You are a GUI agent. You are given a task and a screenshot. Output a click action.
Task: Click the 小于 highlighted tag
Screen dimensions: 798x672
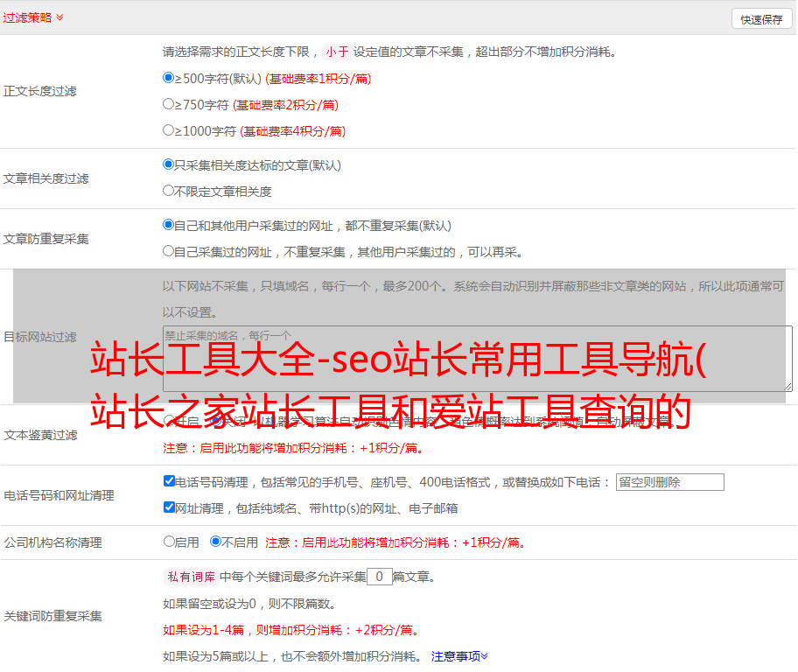click(x=337, y=52)
